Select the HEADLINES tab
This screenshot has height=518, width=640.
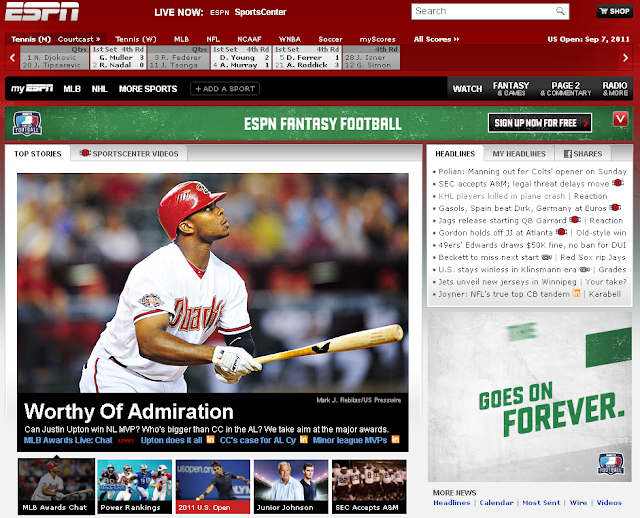[455, 153]
